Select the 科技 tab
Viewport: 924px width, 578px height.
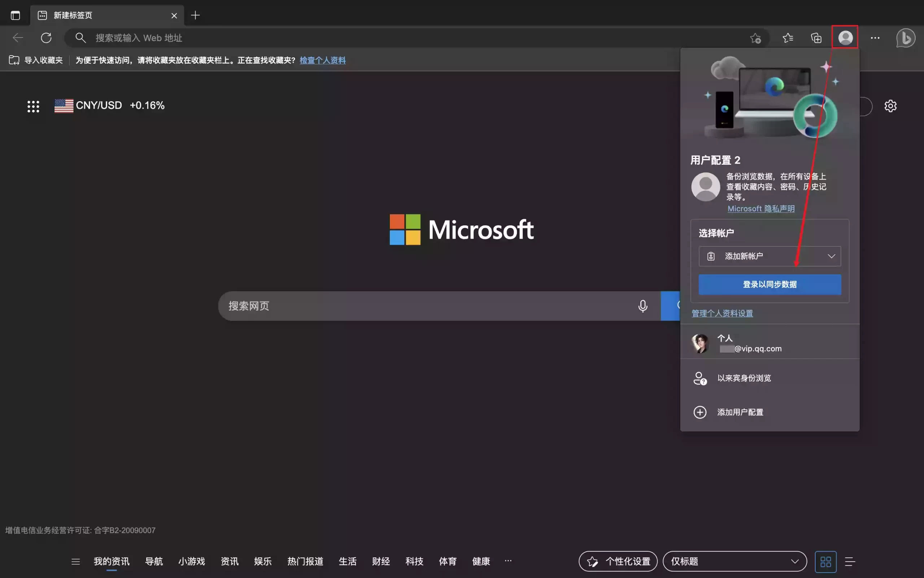(414, 561)
